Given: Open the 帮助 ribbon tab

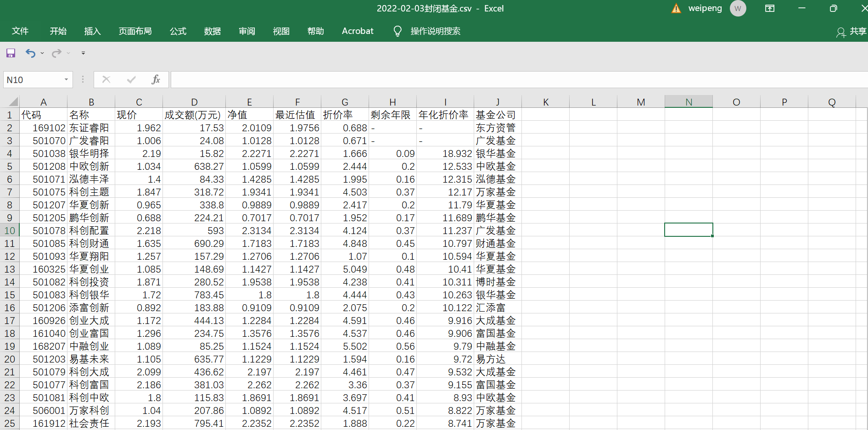Looking at the screenshot, I should click(x=316, y=31).
